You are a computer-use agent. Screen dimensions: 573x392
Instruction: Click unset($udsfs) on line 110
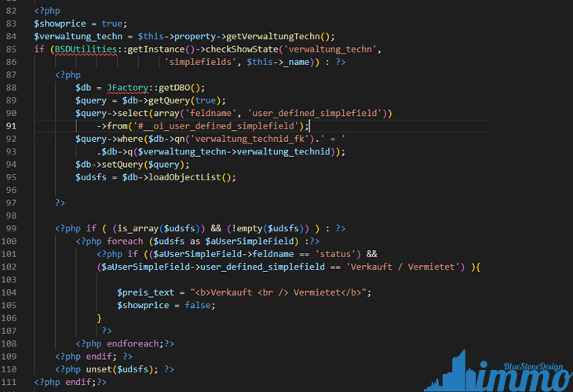(119, 369)
